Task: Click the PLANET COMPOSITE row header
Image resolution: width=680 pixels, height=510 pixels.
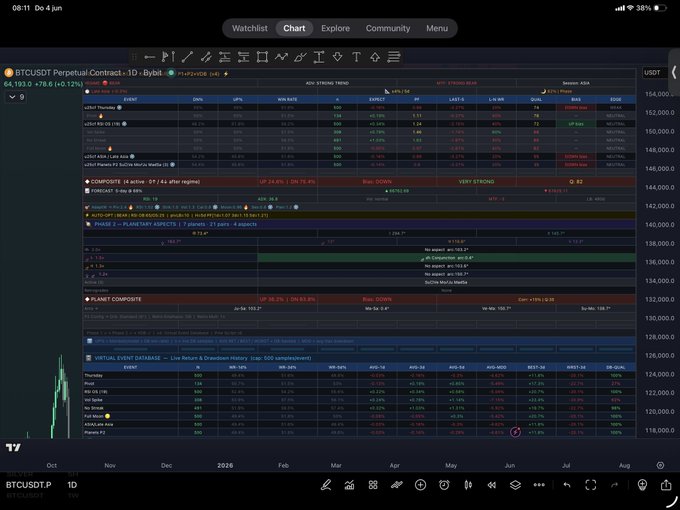Action: (113, 299)
